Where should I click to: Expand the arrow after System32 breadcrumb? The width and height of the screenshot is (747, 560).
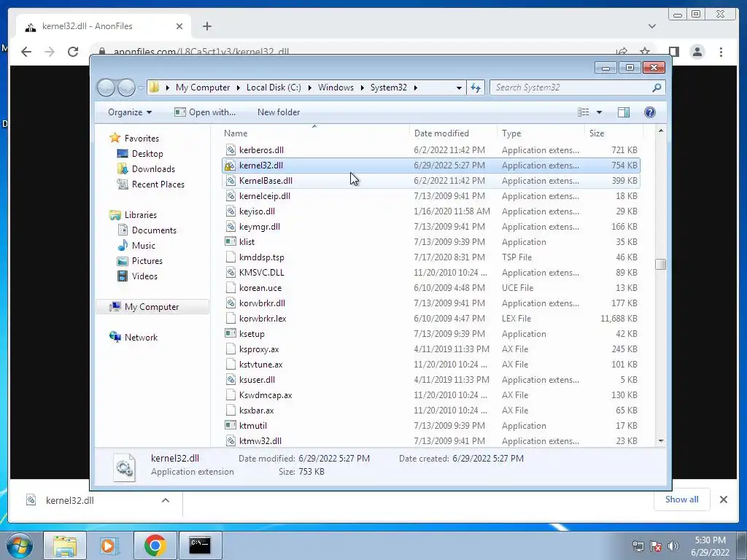pyautogui.click(x=415, y=87)
